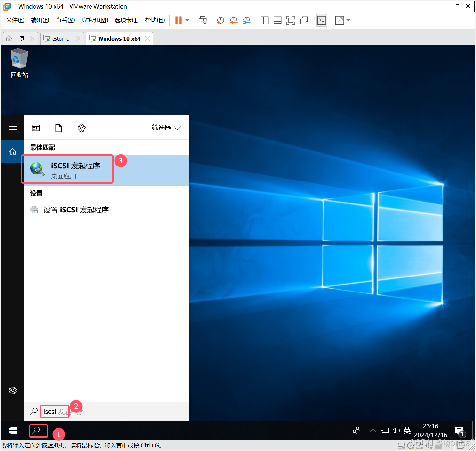Select the Windows 10 x64 tab

point(119,39)
